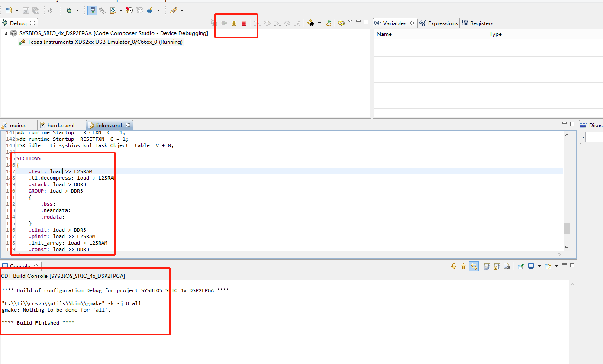603x364 pixels.
Task: Expand the Open Console dropdown arrow
Action: pos(556,266)
